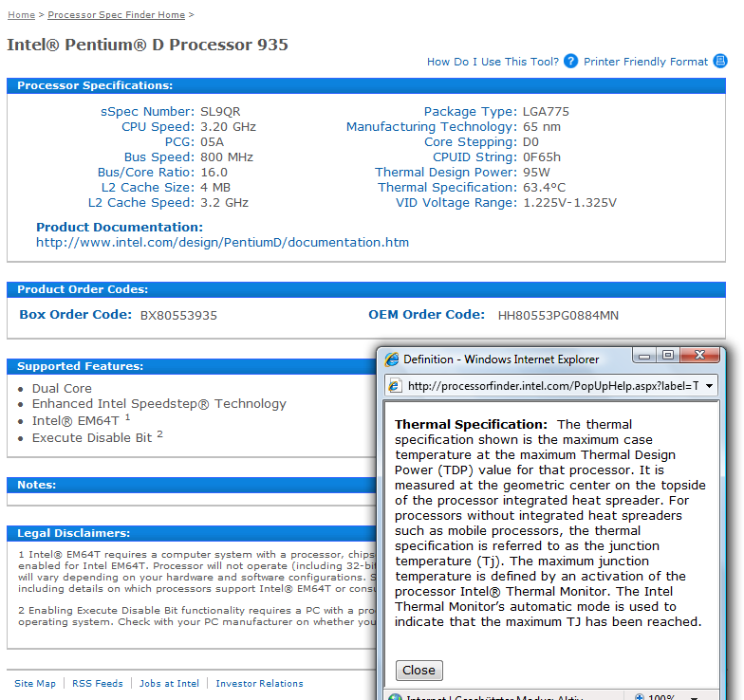Click the Dual Core feature item
This screenshot has height=700, width=744.
pyautogui.click(x=62, y=389)
